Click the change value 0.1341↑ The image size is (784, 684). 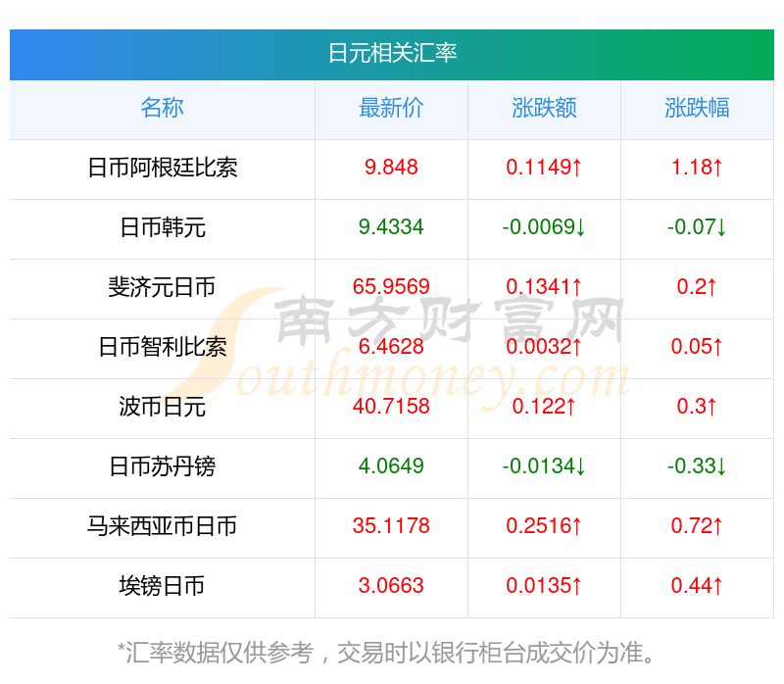pos(544,286)
